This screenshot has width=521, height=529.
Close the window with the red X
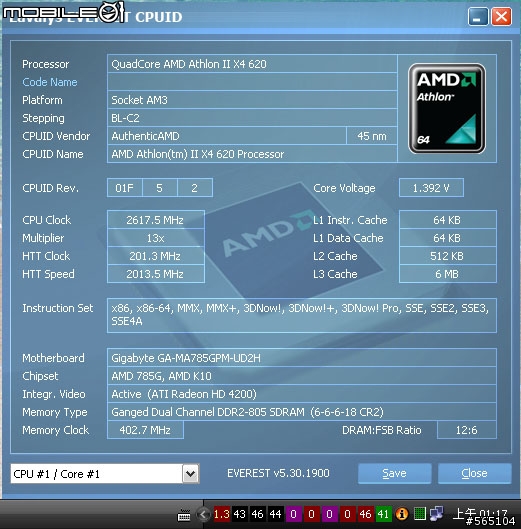[501, 17]
